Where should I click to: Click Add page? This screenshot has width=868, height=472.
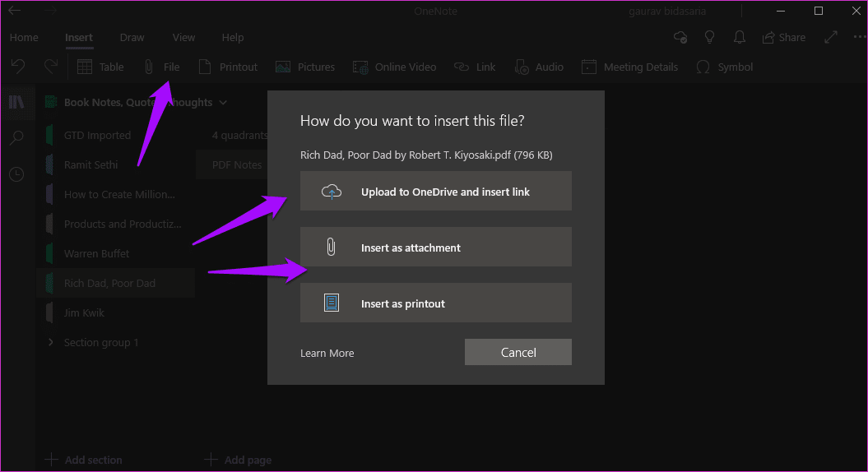point(238,460)
